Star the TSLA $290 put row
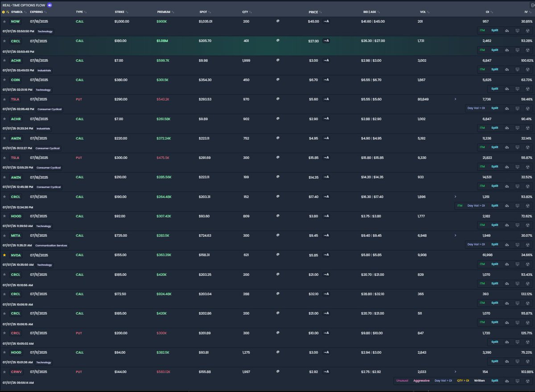Screen dimensions: 535x392 click(x=4, y=99)
